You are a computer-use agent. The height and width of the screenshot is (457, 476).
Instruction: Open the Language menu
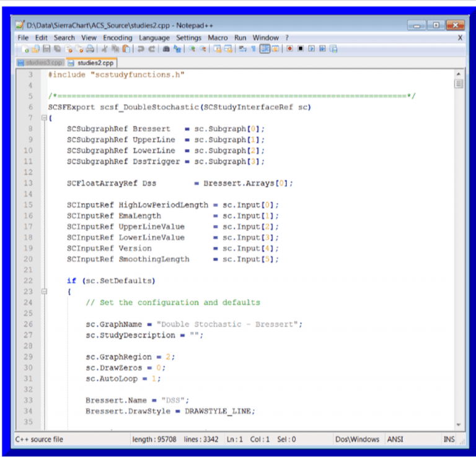click(x=154, y=38)
